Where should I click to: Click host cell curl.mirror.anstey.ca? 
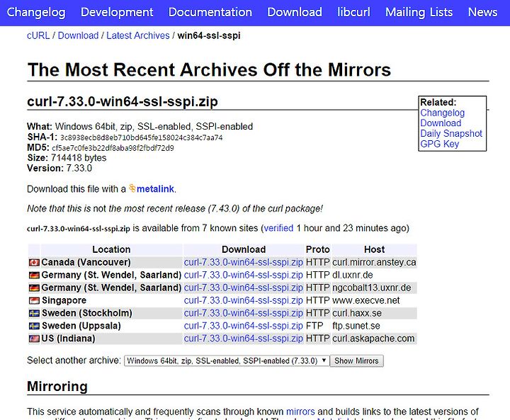click(374, 263)
